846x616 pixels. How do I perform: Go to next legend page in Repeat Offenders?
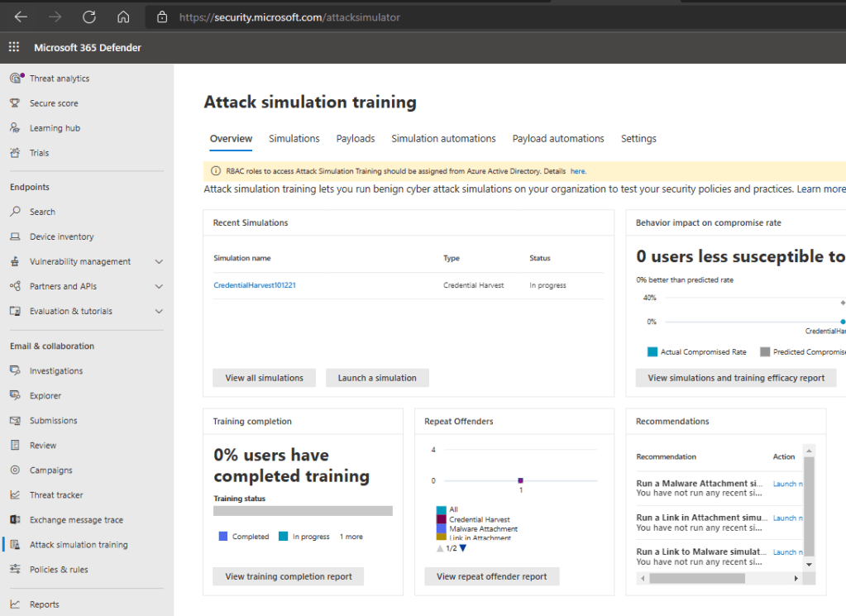[463, 548]
